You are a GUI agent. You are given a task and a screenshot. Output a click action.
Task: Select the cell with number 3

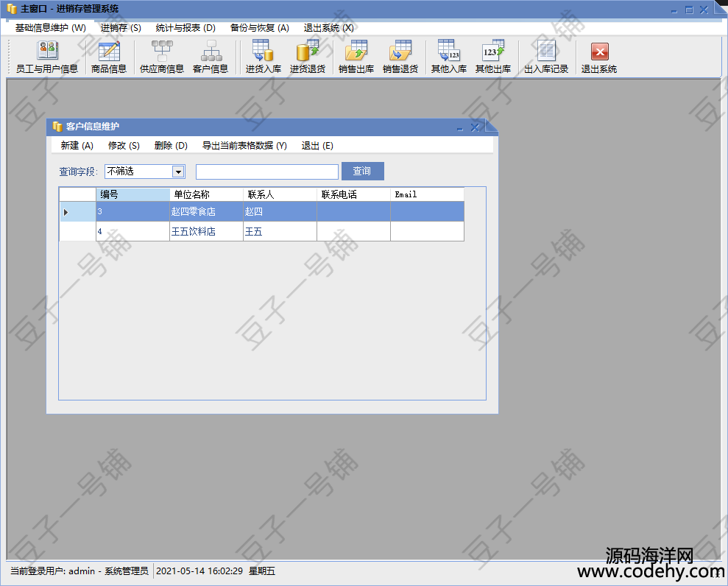pyautogui.click(x=132, y=212)
